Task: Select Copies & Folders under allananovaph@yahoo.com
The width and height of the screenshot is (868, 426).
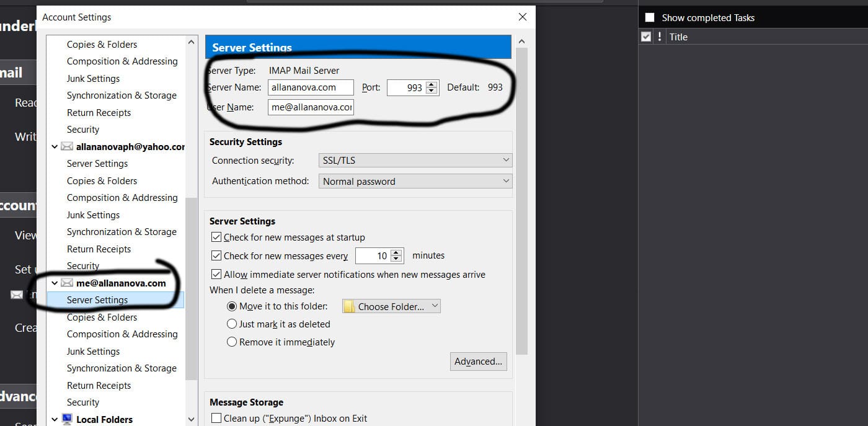Action: point(102,181)
